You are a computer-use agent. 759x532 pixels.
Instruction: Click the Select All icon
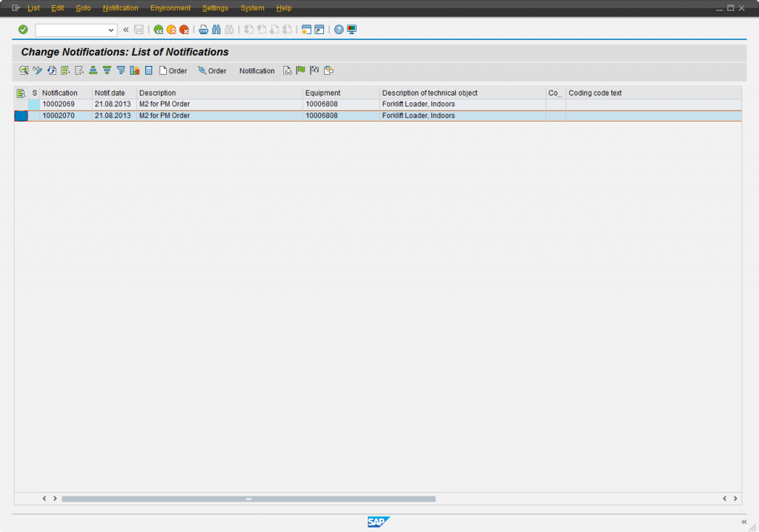65,70
